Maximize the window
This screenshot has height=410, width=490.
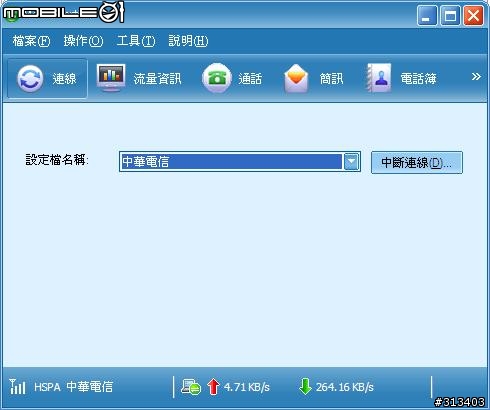pyautogui.click(x=450, y=15)
